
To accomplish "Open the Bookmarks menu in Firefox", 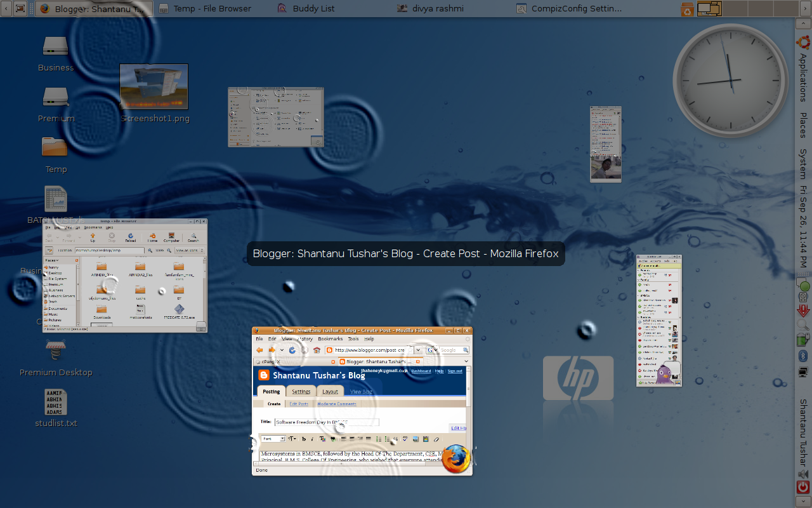I will coord(330,339).
